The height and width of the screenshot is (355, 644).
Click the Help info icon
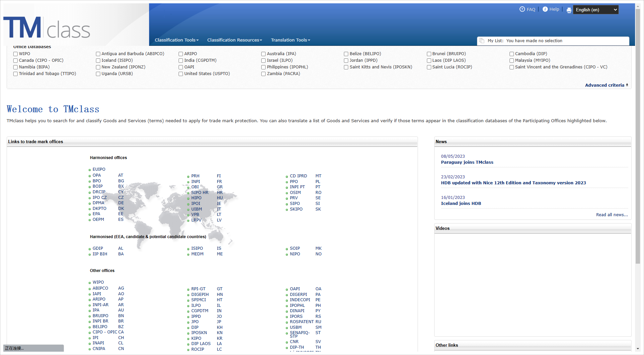tap(545, 9)
